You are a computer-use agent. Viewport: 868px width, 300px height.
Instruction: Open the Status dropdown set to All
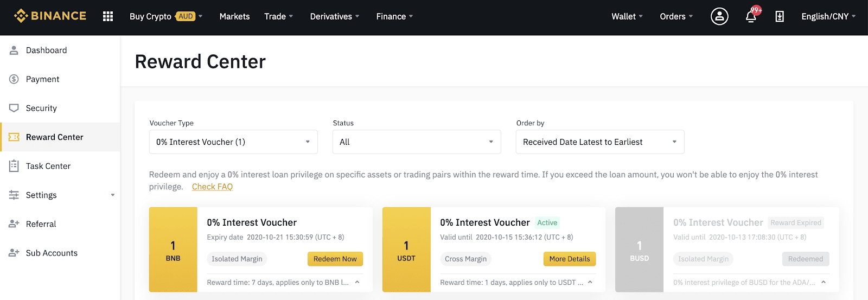[416, 142]
